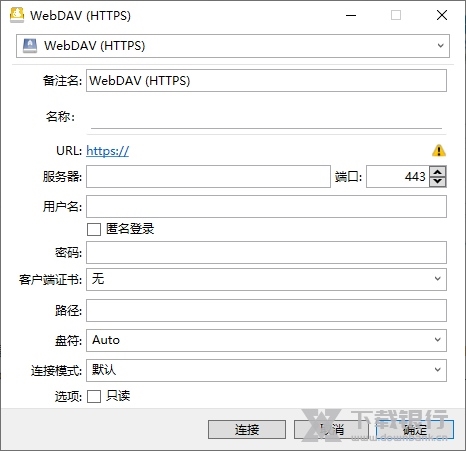Click the 名称 name field line
Viewport: 466px width, 451px height.
point(266,117)
